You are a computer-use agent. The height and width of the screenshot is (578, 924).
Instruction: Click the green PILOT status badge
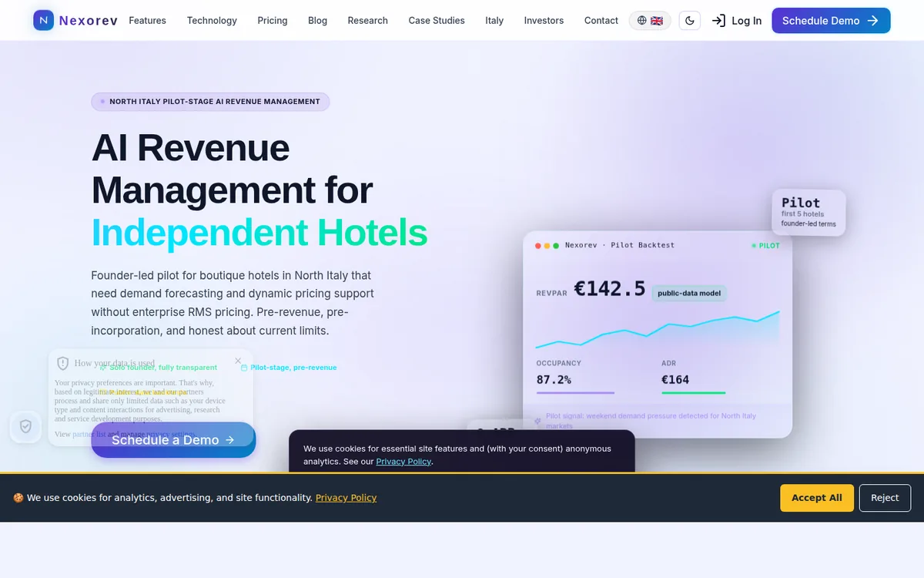click(x=765, y=246)
